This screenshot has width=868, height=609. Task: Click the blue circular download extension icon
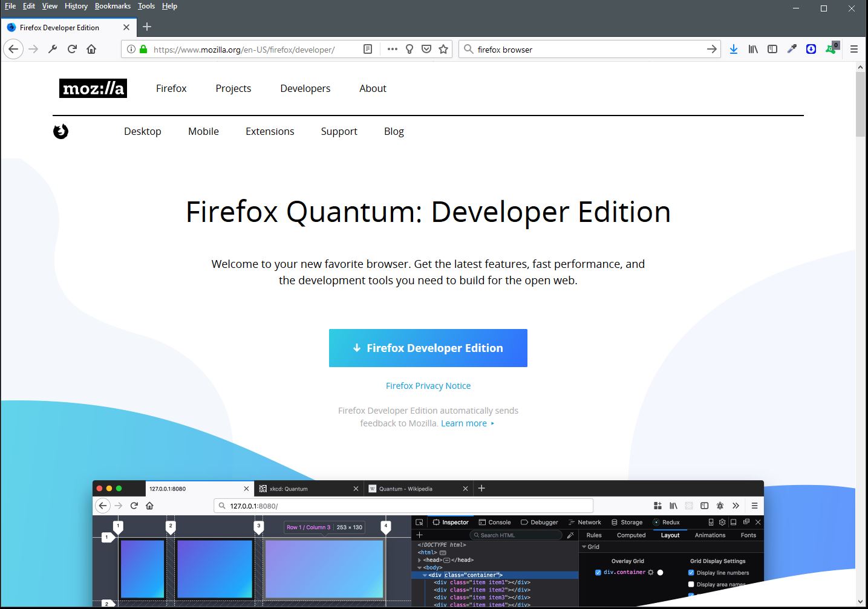tap(811, 50)
